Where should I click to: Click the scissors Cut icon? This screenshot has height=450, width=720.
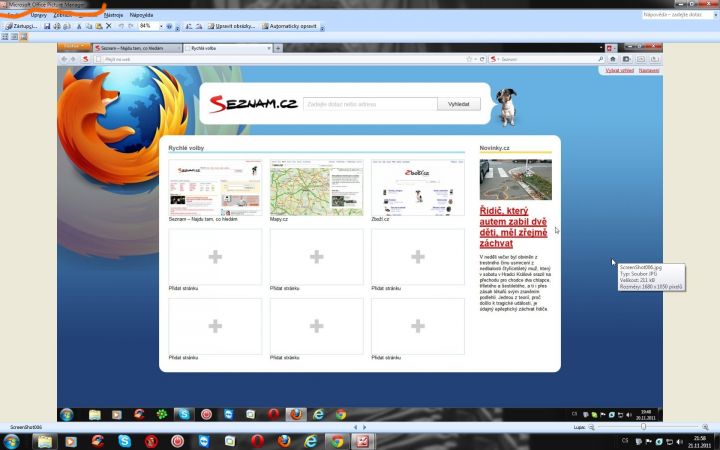click(x=79, y=26)
